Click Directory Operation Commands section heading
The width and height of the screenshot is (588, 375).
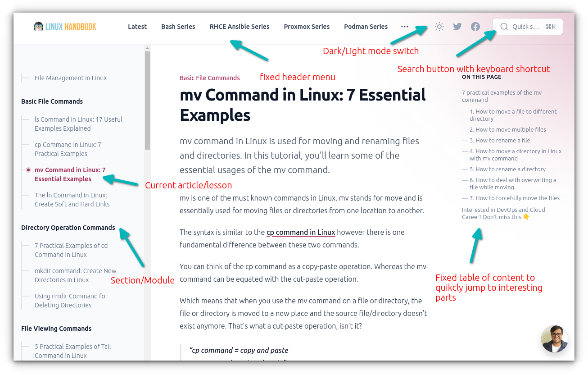(x=68, y=228)
